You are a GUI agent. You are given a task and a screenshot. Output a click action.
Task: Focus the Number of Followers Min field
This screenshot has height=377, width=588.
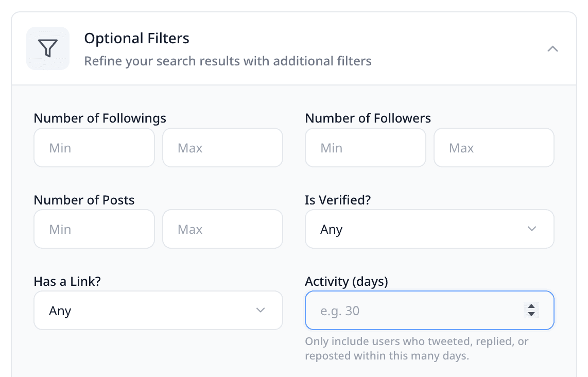(x=365, y=148)
